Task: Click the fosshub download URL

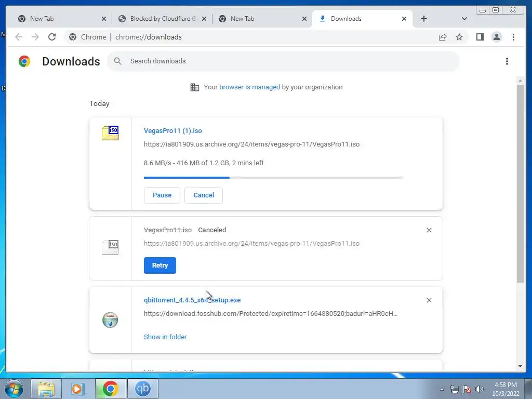Action: click(x=270, y=313)
